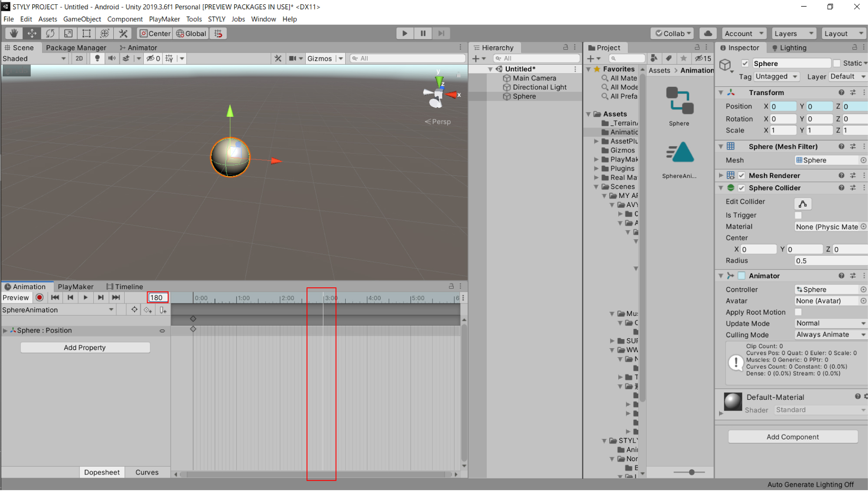868x491 pixels.
Task: Click filter by selection icon in Animation
Action: tap(135, 310)
